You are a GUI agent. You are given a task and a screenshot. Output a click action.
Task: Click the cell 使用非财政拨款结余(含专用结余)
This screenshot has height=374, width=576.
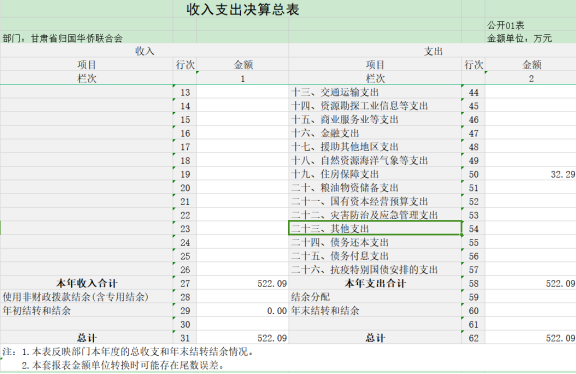coord(86,297)
